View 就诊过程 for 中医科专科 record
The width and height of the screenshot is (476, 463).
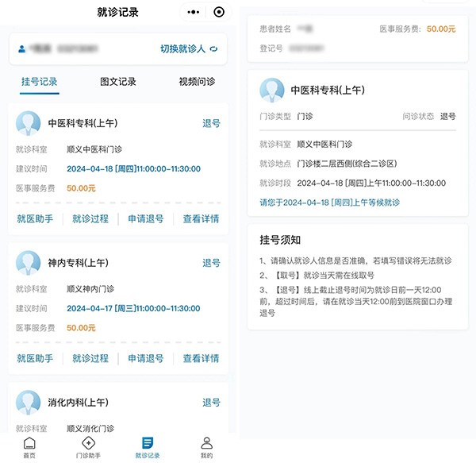[x=90, y=219]
